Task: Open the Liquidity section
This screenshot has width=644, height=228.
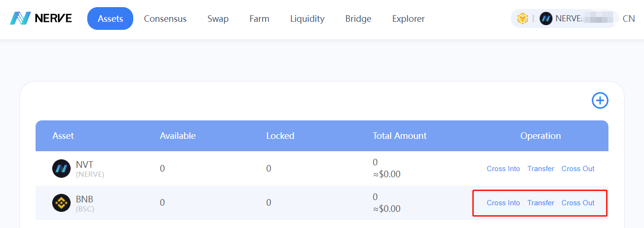Action: [x=307, y=19]
